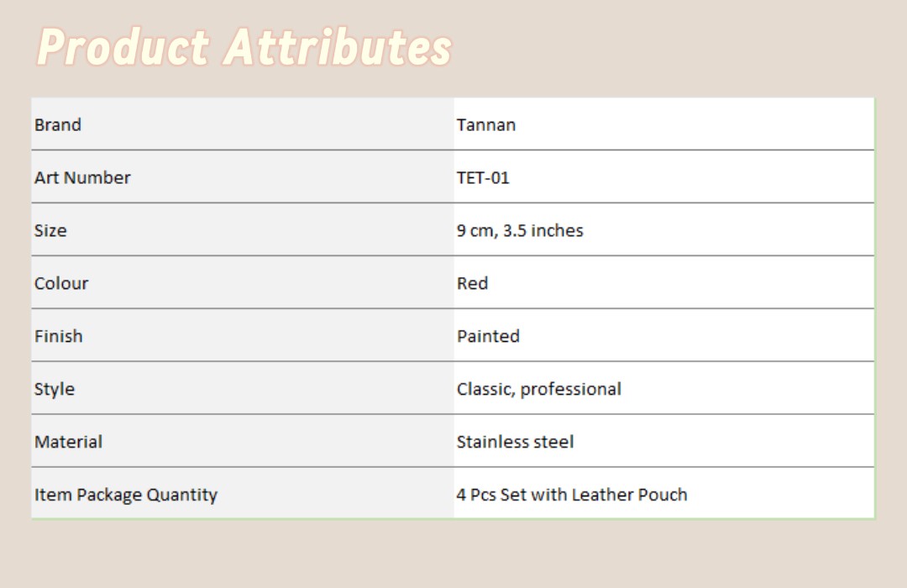Click the '4 Pcs Set' text

[x=491, y=496]
